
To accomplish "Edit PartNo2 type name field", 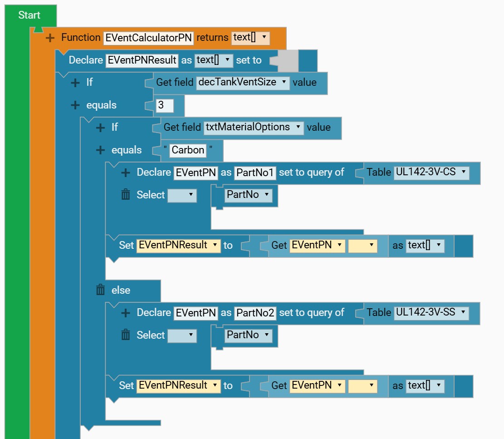I will pyautogui.click(x=255, y=313).
